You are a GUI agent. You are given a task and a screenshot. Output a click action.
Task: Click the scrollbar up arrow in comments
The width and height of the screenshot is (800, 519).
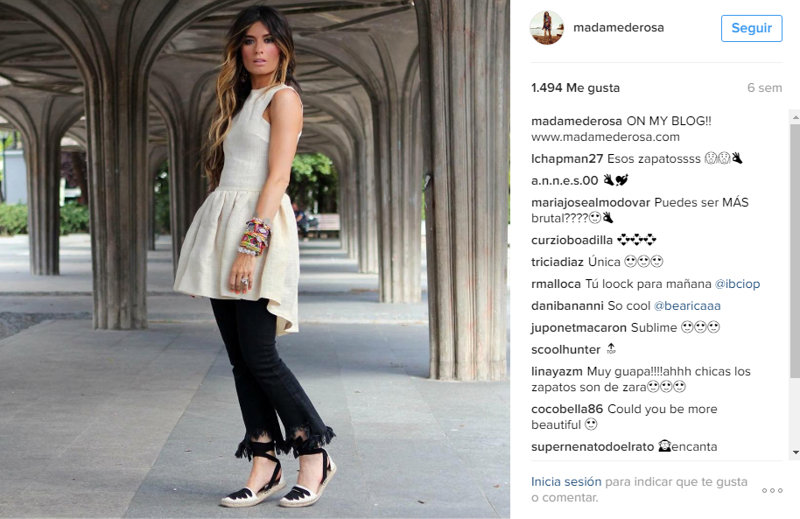(795, 117)
